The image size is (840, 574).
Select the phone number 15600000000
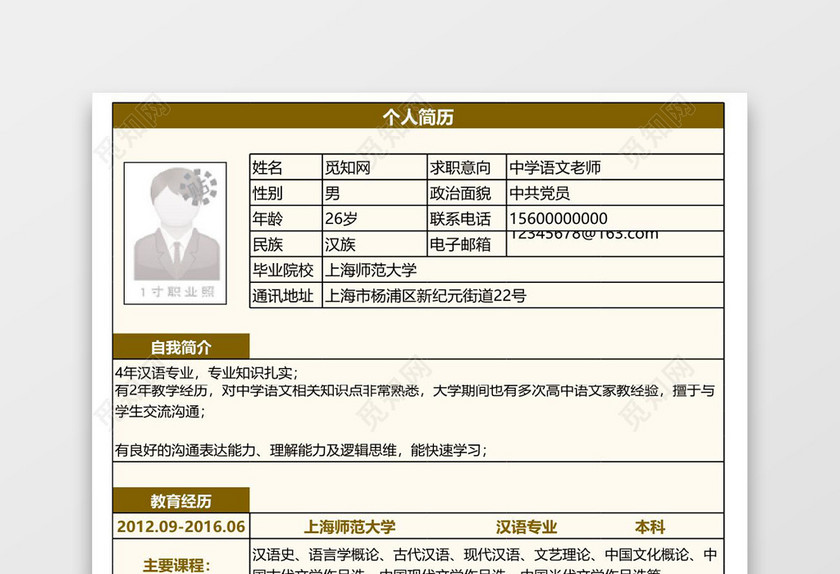tap(558, 218)
